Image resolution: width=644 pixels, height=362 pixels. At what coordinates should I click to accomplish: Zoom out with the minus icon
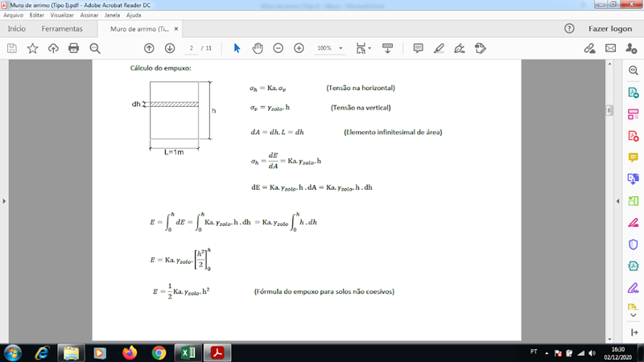pos(278,48)
